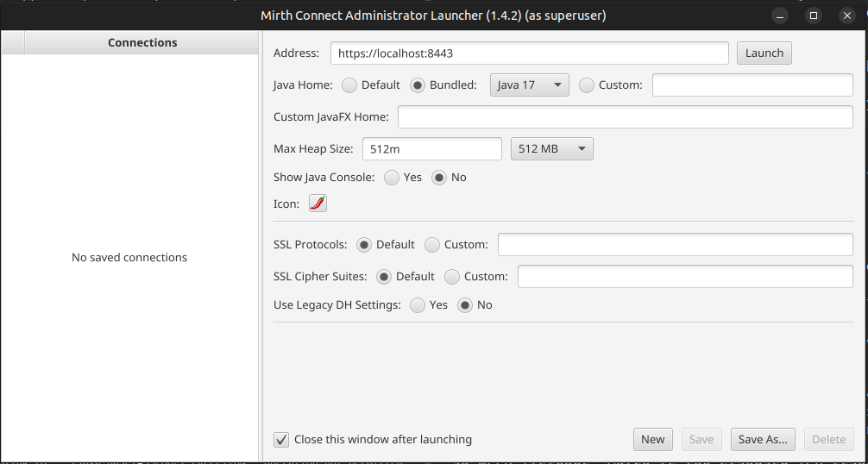Click the chili pepper icon button
868x464 pixels.
click(x=318, y=204)
